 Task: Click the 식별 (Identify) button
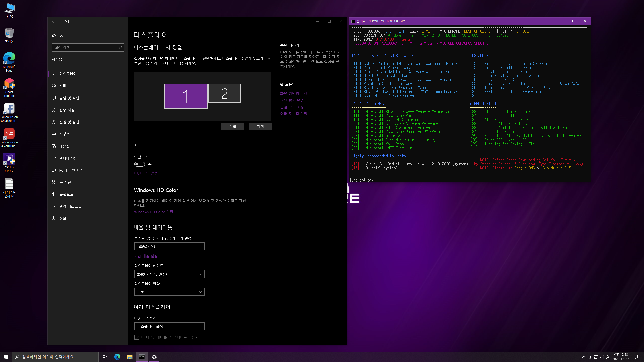[x=232, y=127]
